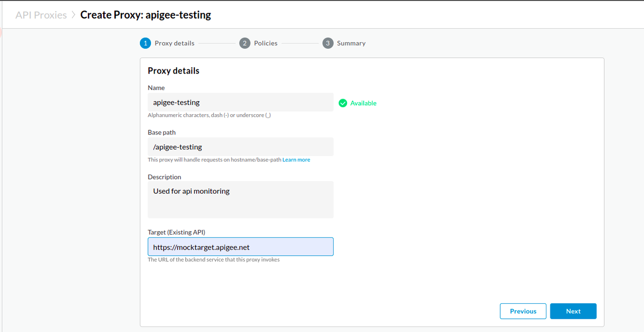Click 'This proxy will handle requests' hint text

(x=214, y=160)
